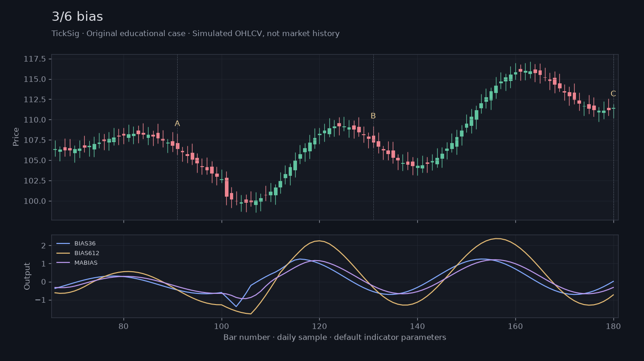Click the 102.5 price tick label
The height and width of the screenshot is (361, 644).
35,181
